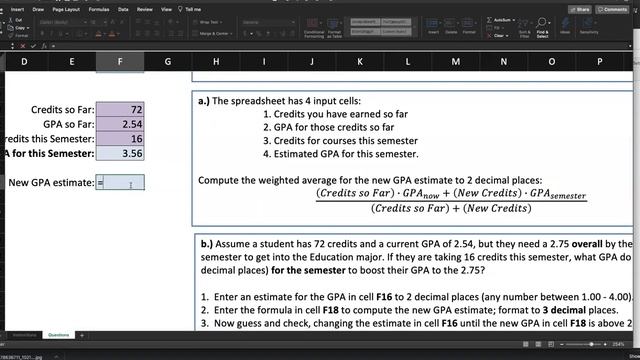Open the Clear menu
This screenshot has height=360, width=640.
498,36
